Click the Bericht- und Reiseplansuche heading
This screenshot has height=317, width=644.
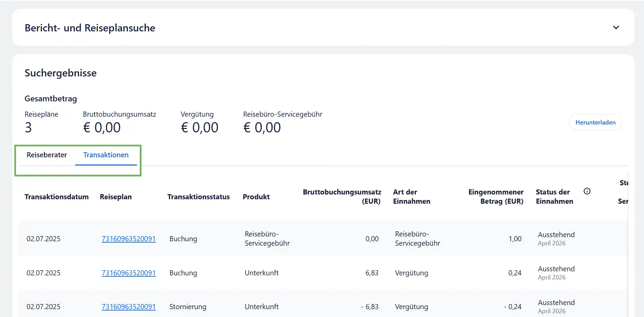pos(90,28)
